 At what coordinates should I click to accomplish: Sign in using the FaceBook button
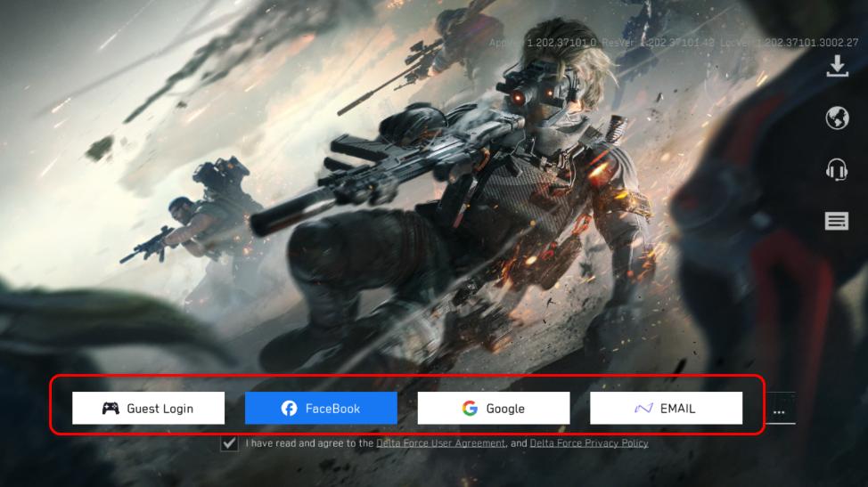click(321, 409)
